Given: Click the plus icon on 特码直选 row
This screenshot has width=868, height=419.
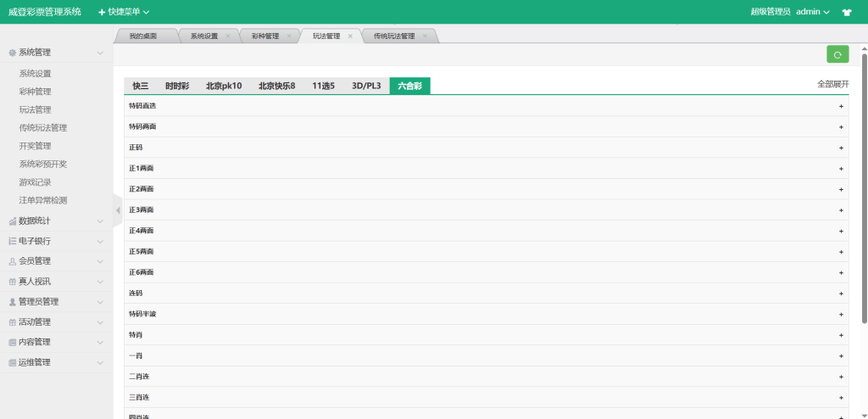Looking at the screenshot, I should coord(841,106).
